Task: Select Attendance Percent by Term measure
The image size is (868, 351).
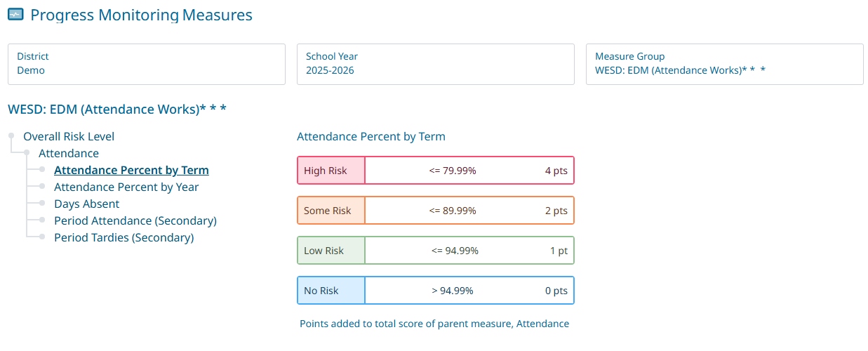Action: tap(131, 170)
